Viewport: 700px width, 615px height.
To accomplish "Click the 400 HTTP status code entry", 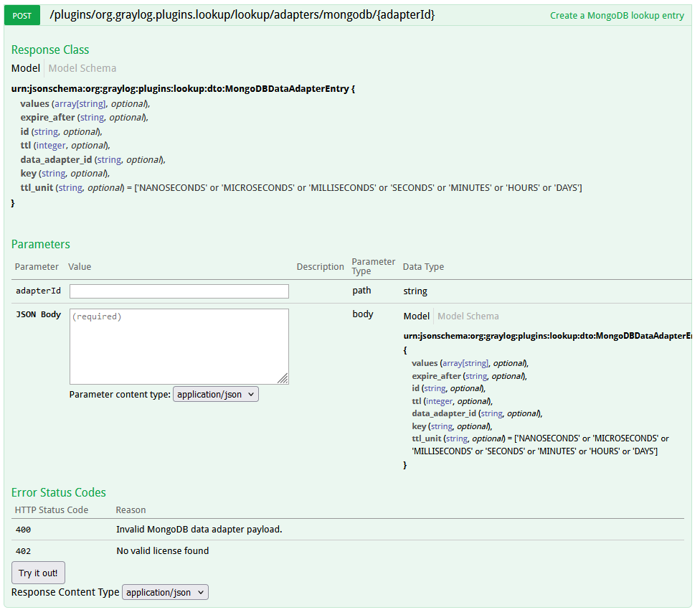I will pos(23,530).
